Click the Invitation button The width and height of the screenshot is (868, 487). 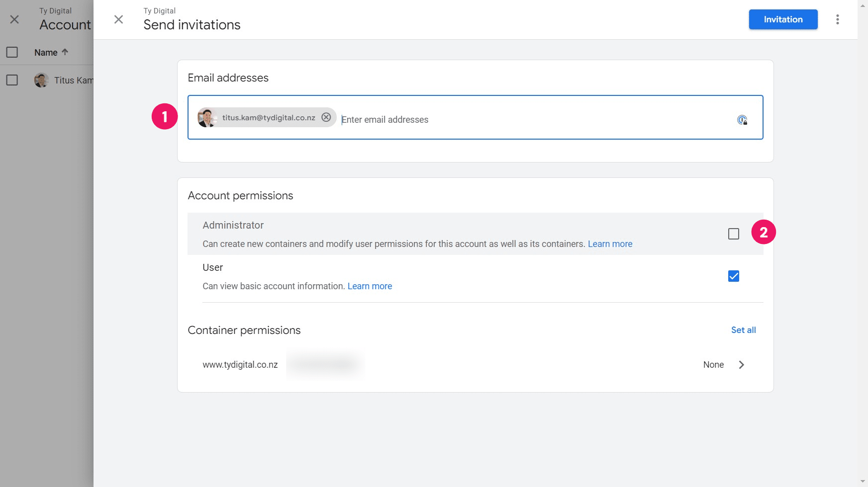pos(783,19)
